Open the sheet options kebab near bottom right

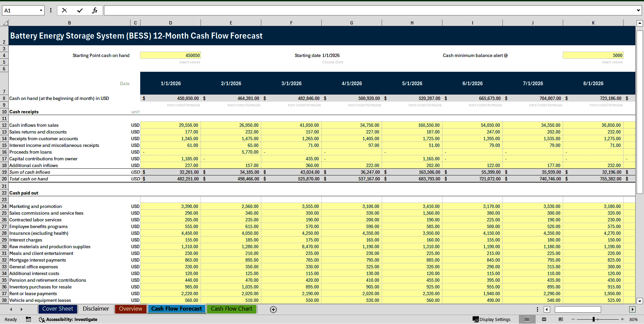click(x=537, y=309)
